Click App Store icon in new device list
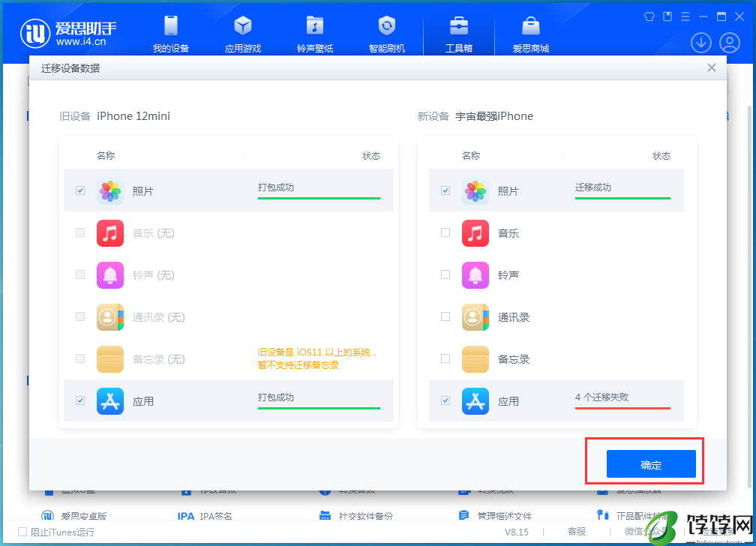 click(x=475, y=400)
